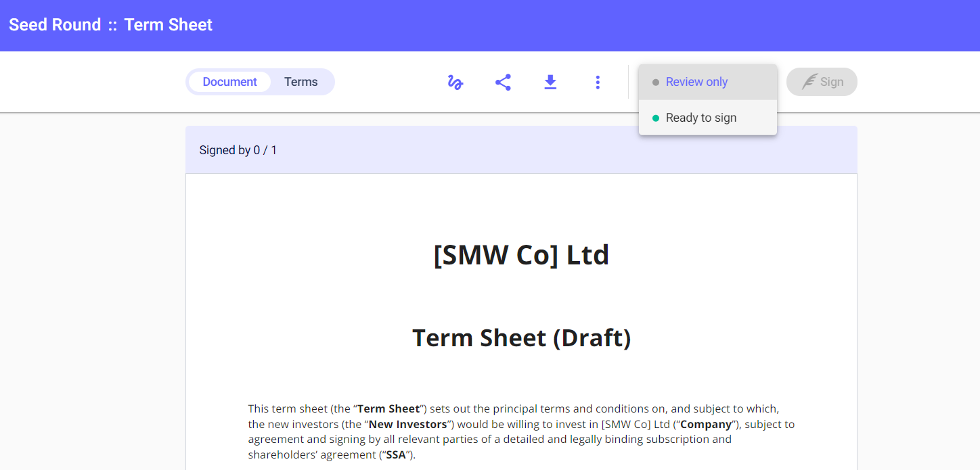Viewport: 980px width, 470px height.
Task: Open the signature scribble tool
Action: 455,83
